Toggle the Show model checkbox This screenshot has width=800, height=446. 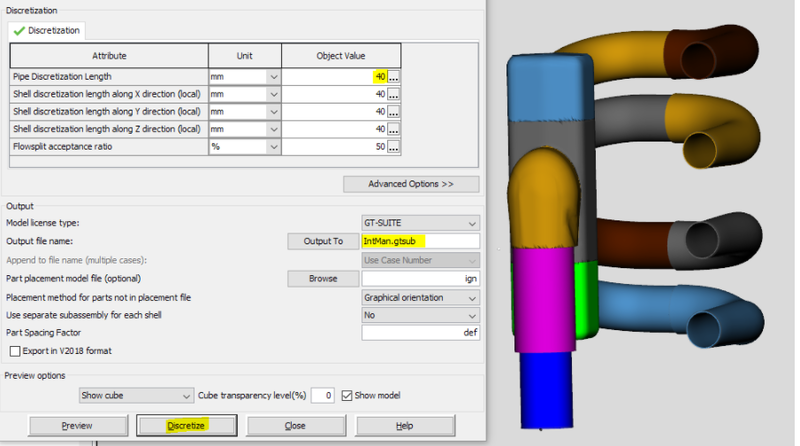[x=347, y=395]
